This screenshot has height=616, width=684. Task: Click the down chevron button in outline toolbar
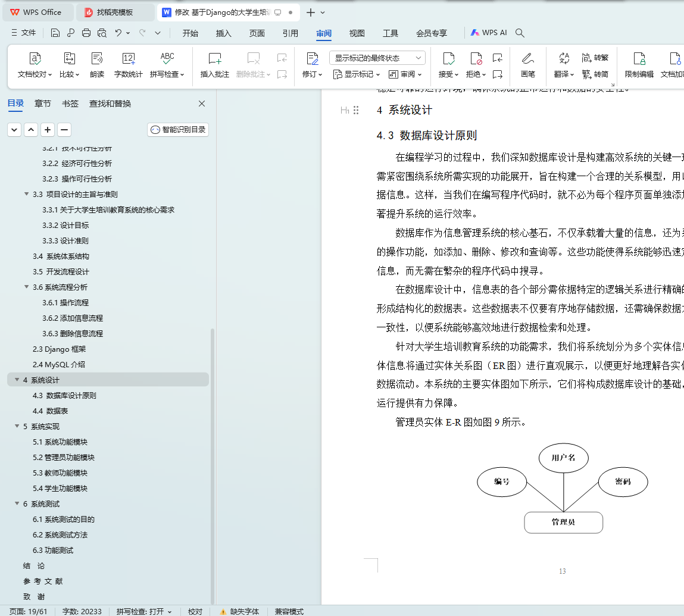point(14,130)
